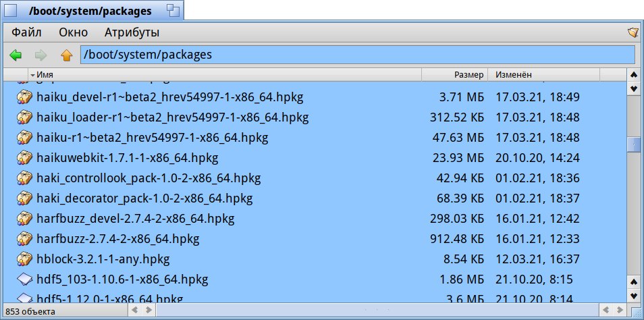This screenshot has width=644, height=320.
Task: Click the left-side left arrow of horizontal scrollbar
Action: click(x=136, y=310)
